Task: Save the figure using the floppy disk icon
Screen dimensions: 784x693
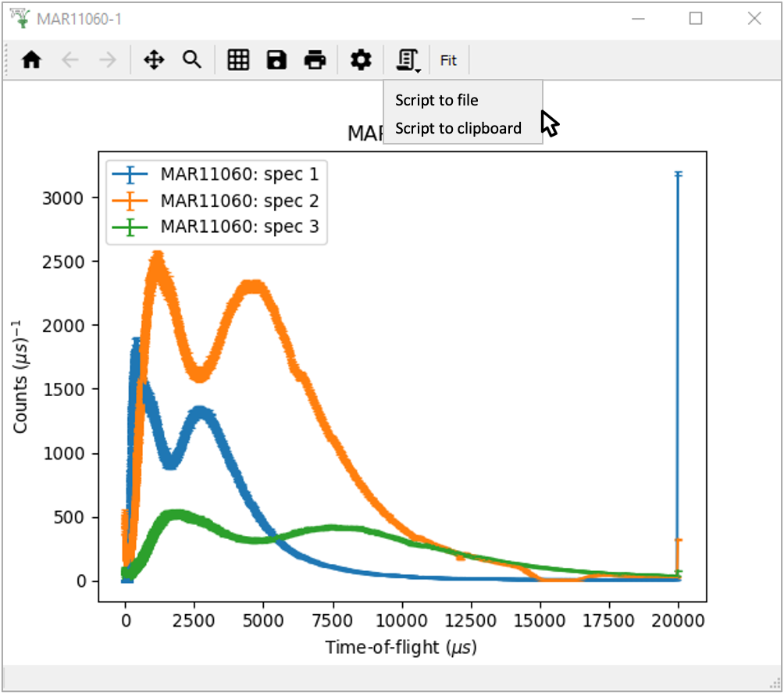Action: pos(276,60)
